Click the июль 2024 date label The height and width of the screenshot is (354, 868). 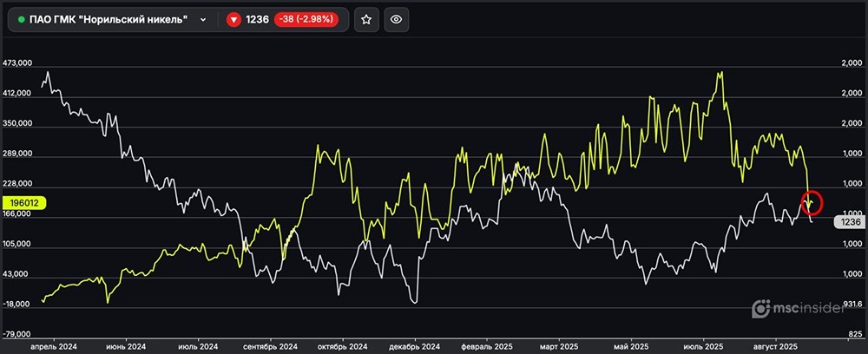[199, 346]
